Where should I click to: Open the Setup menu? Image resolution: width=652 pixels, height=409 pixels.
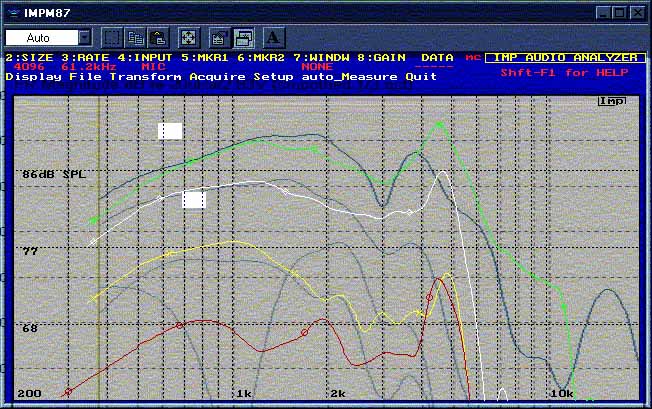pos(274,77)
